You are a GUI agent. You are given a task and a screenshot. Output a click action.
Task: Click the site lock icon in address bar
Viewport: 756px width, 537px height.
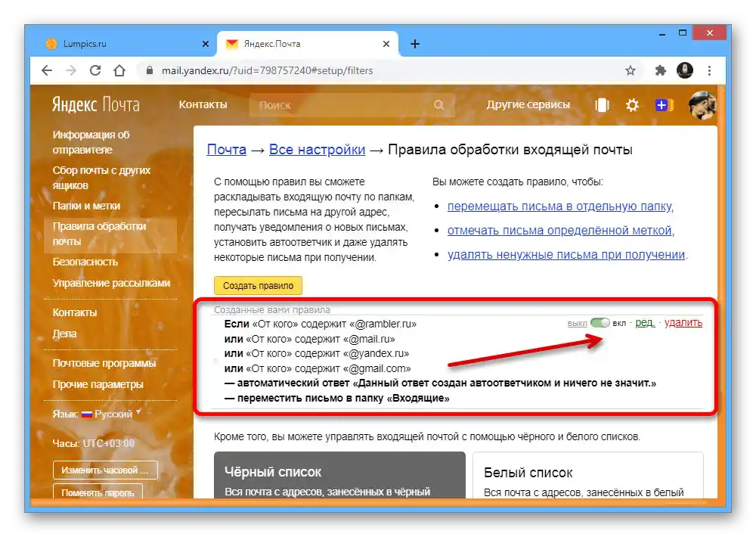(x=150, y=70)
